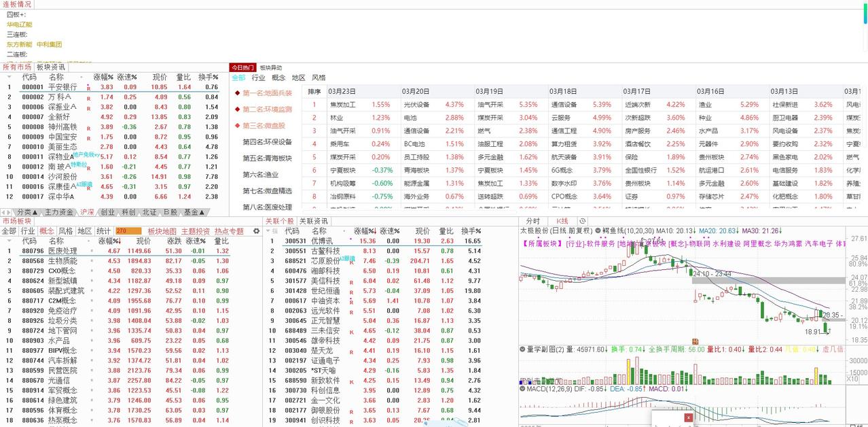Viewport: 868px width, 427px height.
Task: Collapse the 量学副图 panel via its circle toggle
Action: pos(522,347)
